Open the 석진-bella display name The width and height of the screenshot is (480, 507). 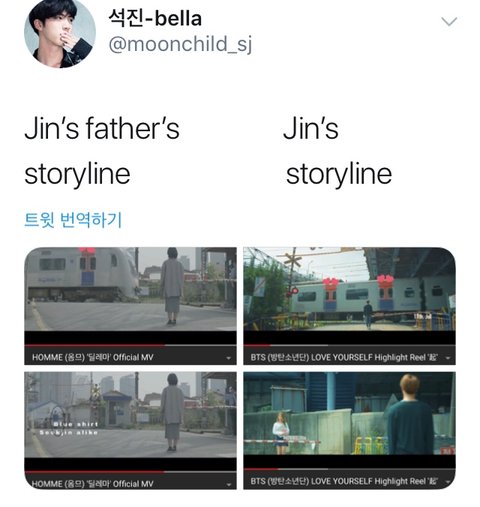click(155, 19)
